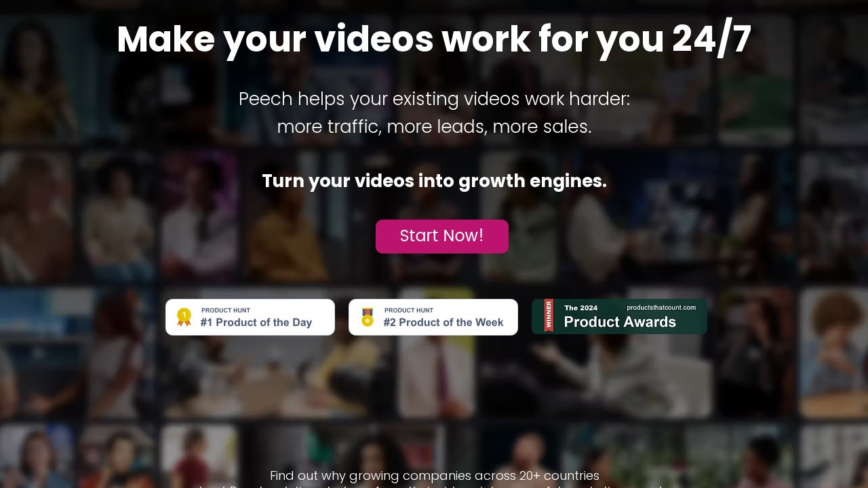The width and height of the screenshot is (868, 488).
Task: Open the #1 Product of the Day badge
Action: coord(250,317)
